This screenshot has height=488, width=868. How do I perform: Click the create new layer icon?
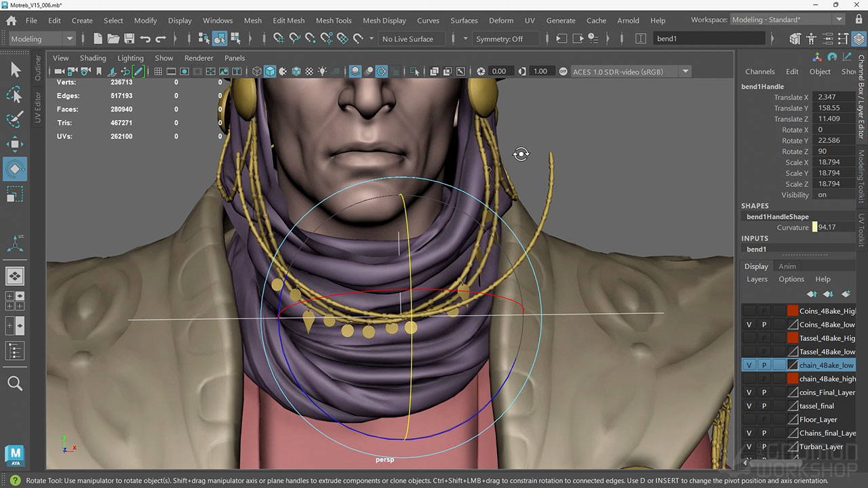click(845, 294)
